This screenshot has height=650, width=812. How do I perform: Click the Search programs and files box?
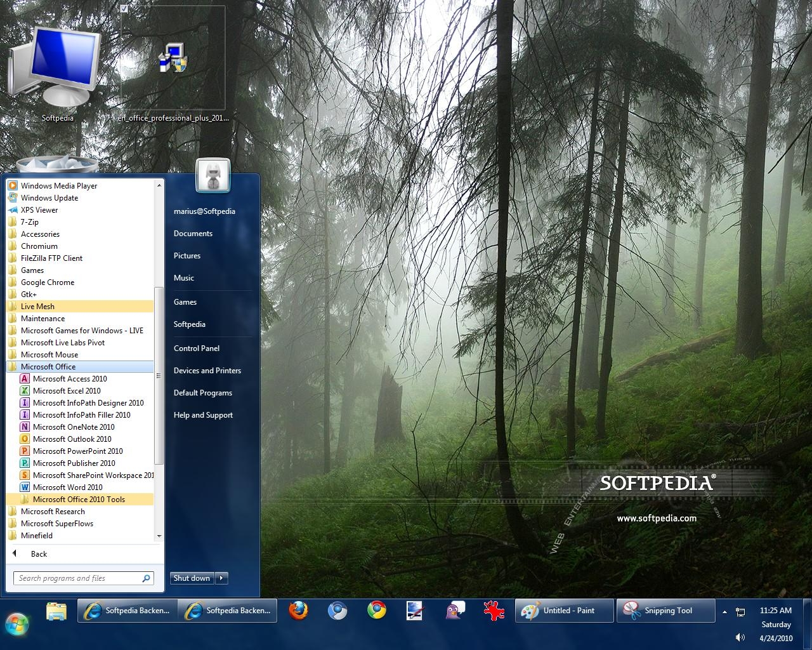76,578
